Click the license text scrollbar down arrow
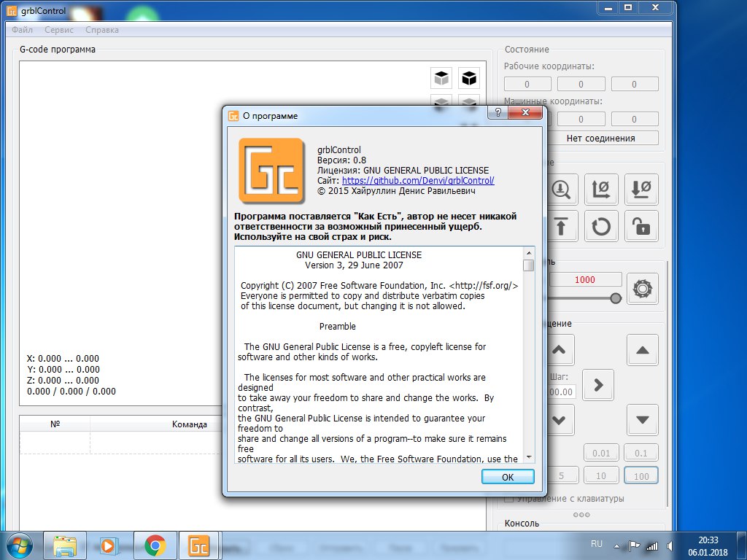 click(528, 457)
